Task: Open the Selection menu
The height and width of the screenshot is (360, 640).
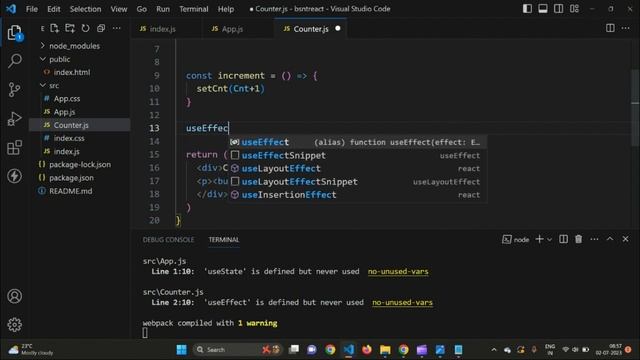Action: pyautogui.click(x=85, y=9)
